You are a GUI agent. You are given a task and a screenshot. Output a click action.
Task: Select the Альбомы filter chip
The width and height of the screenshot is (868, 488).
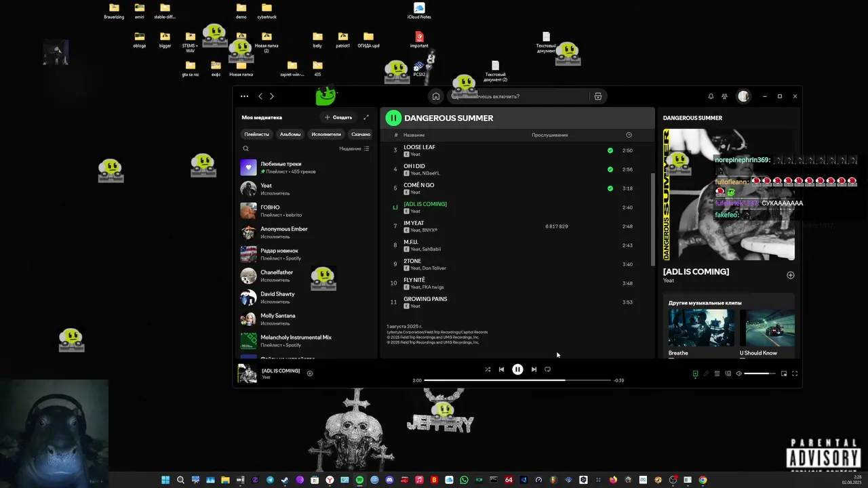point(290,134)
